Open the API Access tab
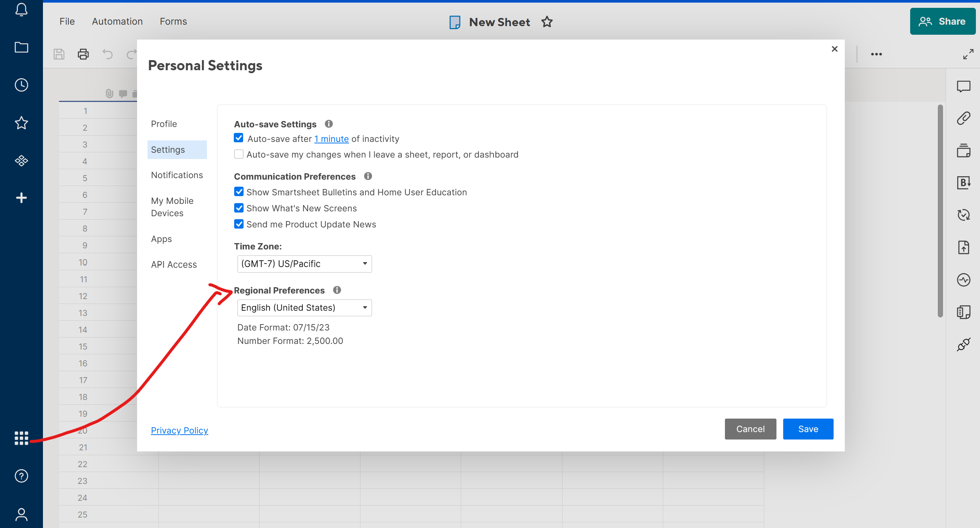The image size is (980, 528). [x=173, y=264]
